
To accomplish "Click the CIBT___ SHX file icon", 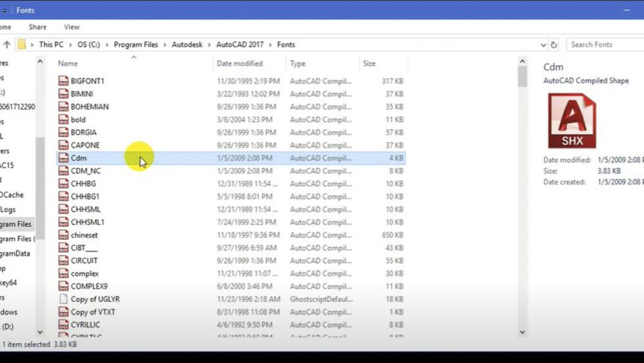I will click(63, 248).
